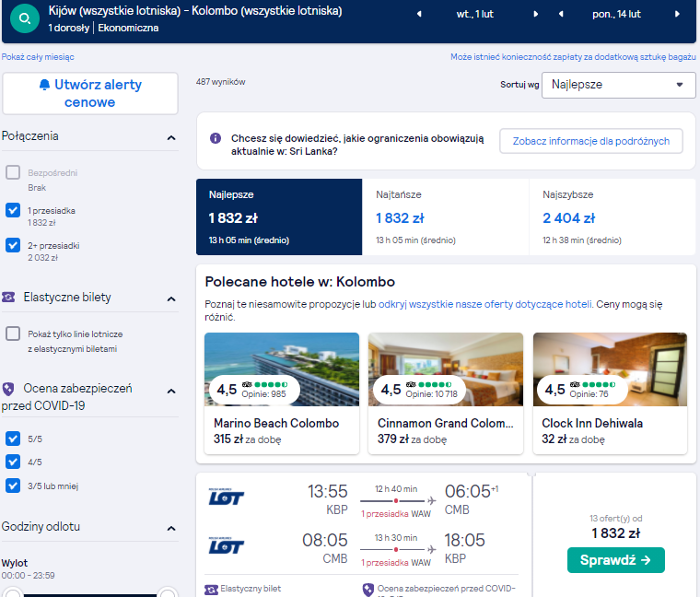Collapse the Godziny odlotu section
Image resolution: width=700 pixels, height=597 pixels.
click(171, 528)
